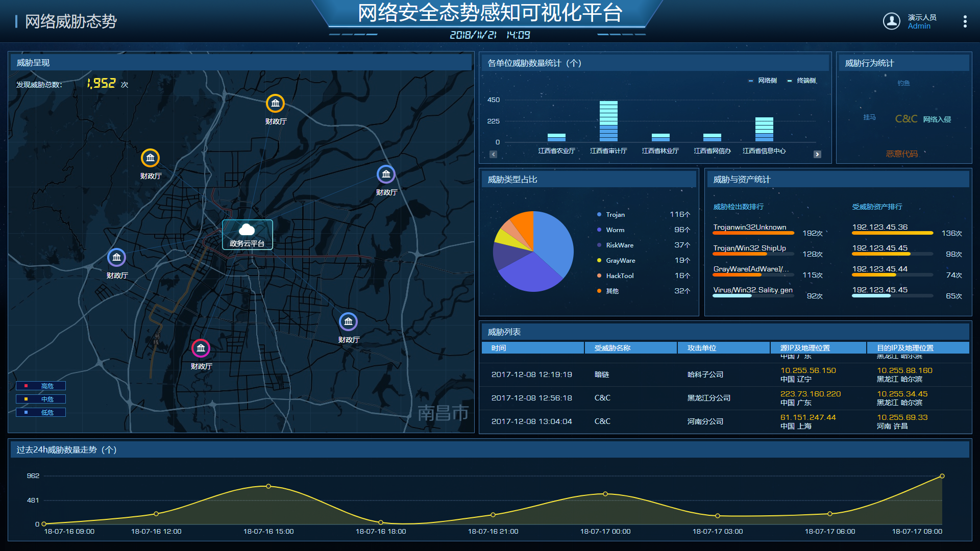Viewport: 980px width, 551px height.
Task: Click source IP 223.73.160.220
Action: click(x=810, y=394)
